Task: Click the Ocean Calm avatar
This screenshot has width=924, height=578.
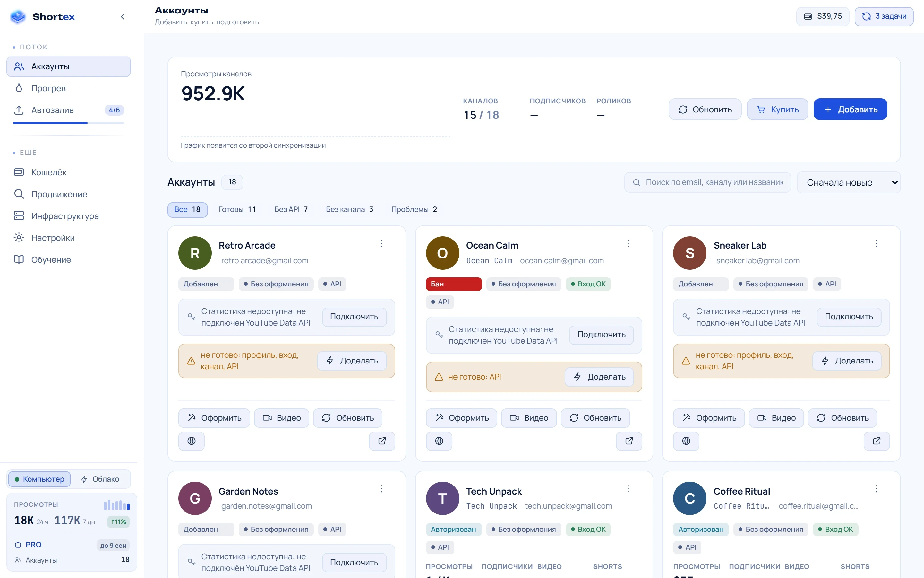Action: point(442,253)
